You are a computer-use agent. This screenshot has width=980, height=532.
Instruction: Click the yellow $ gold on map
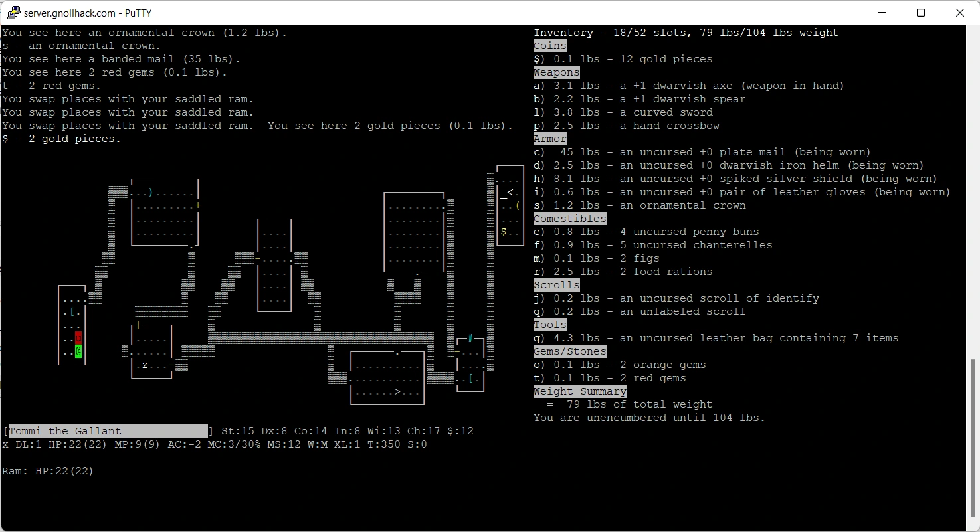pos(504,232)
